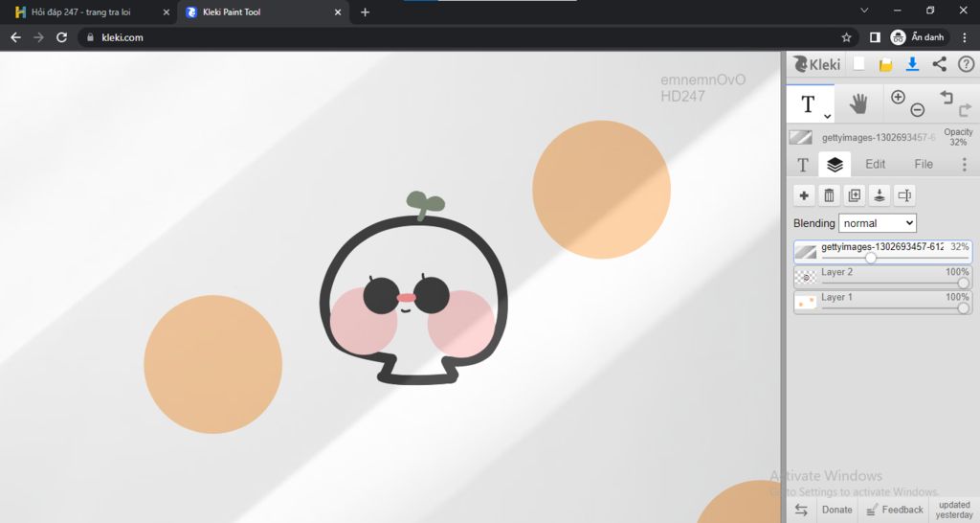Screen dimensions: 980x523
Task: Switch to the Layers tab
Action: [835, 165]
